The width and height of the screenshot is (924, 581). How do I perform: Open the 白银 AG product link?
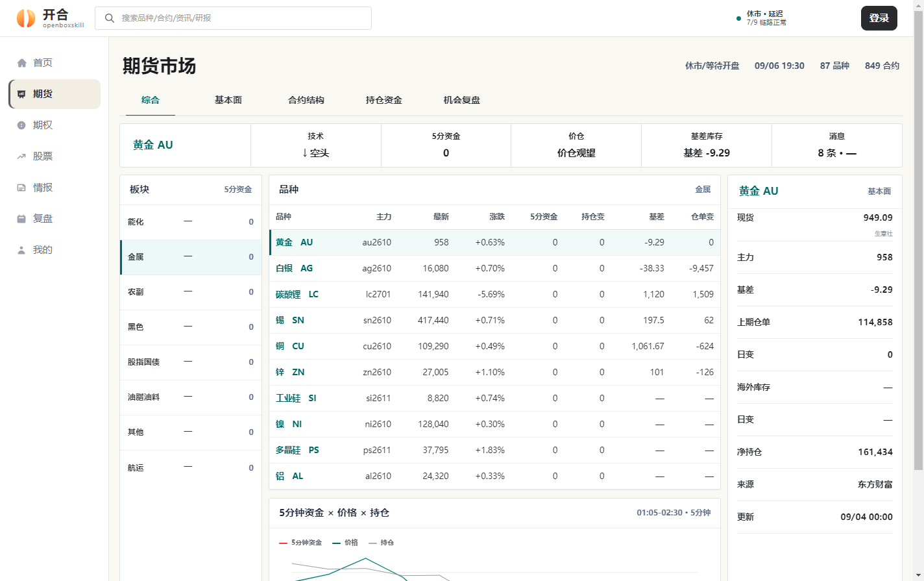pyautogui.click(x=294, y=268)
